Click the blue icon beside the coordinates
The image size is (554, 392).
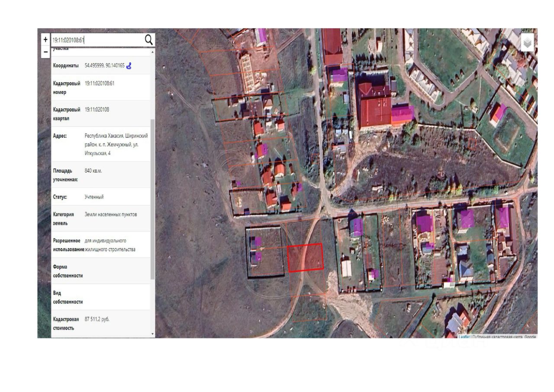[x=129, y=66]
